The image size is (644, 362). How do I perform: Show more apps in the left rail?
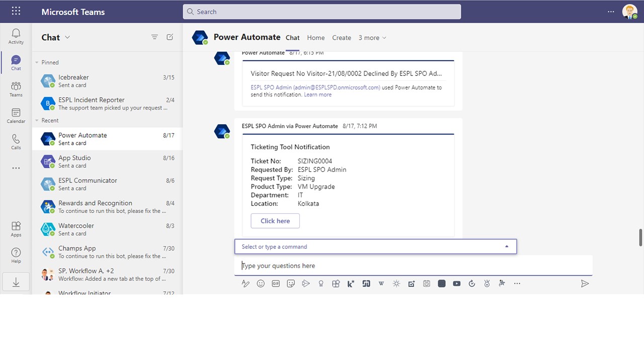(16, 168)
